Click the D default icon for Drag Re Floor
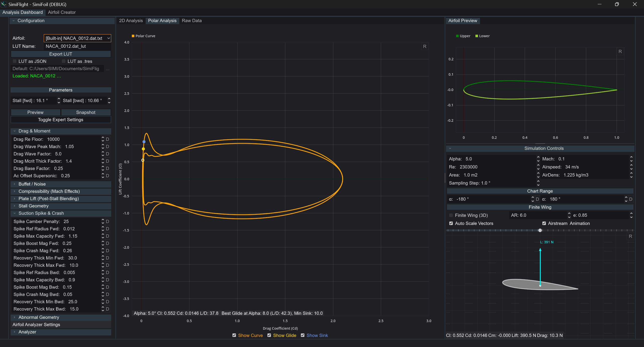This screenshot has width=644, height=347. [x=107, y=139]
